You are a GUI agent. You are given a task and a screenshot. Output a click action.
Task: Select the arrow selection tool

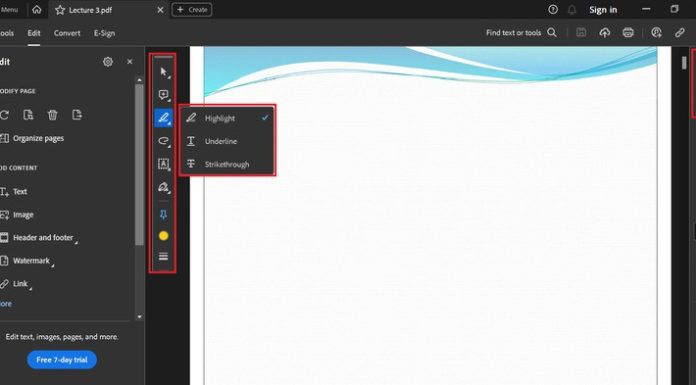click(x=163, y=71)
